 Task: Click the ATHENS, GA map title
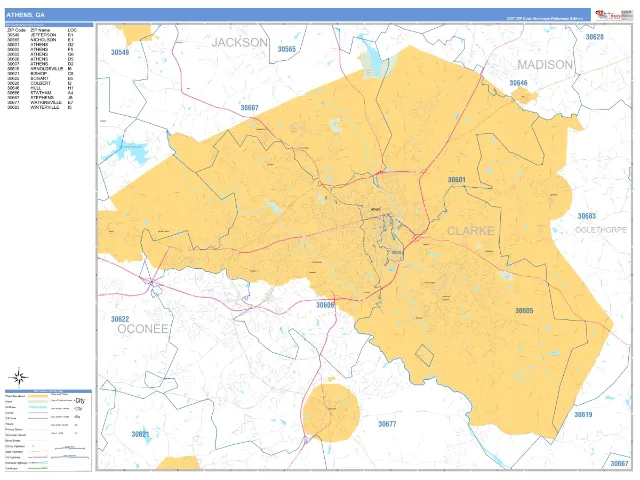[x=25, y=15]
